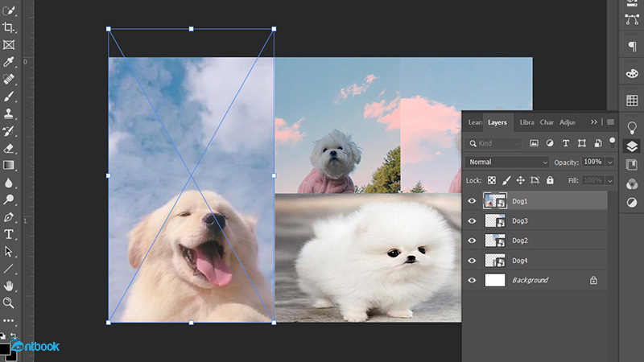
Task: Open the Fill slider dropdown arrow
Action: coord(610,180)
